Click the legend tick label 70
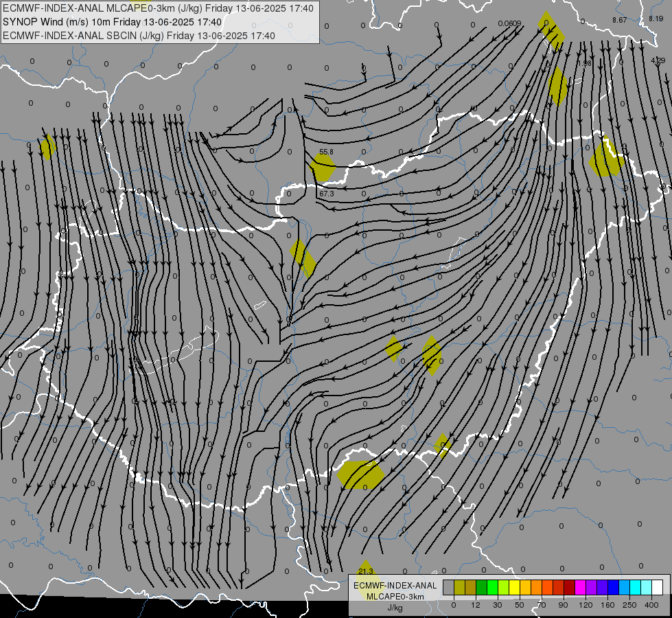Viewport: 672px width, 618px height. (x=542, y=605)
